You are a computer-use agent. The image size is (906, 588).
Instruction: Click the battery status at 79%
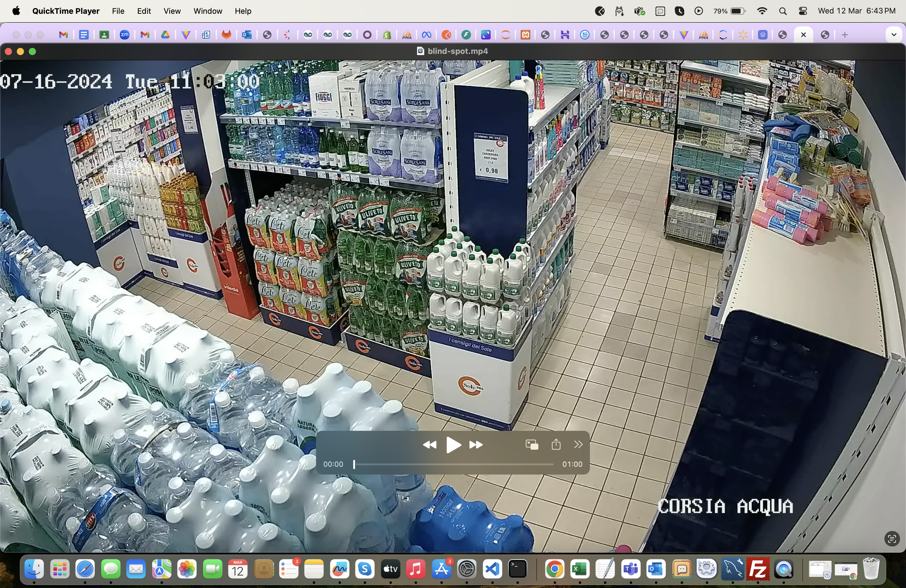(x=729, y=11)
